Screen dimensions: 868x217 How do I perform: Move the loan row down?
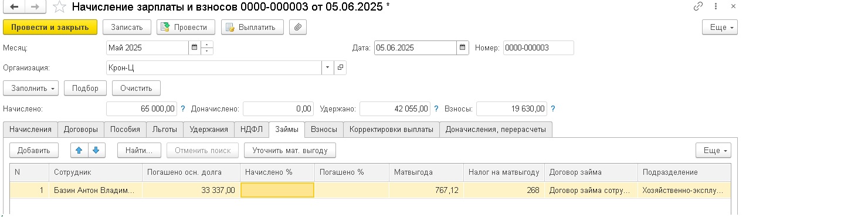(96, 150)
